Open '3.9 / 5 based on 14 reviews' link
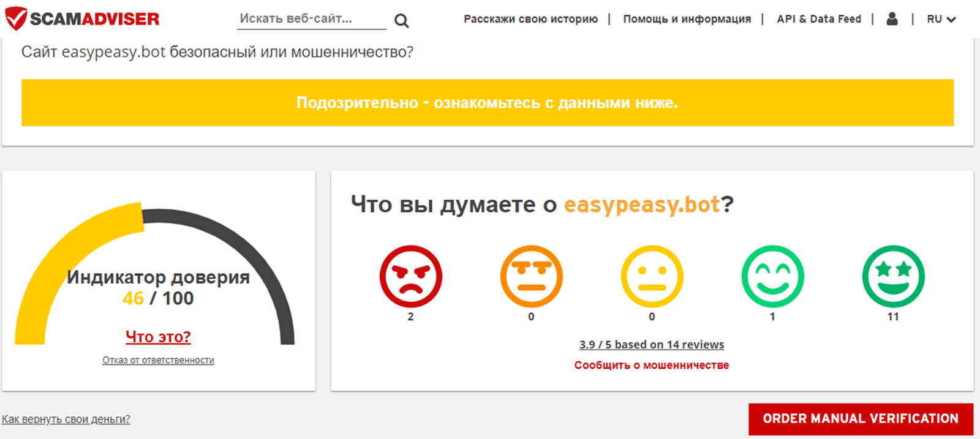Viewport: 980px width, 439px height. [652, 345]
